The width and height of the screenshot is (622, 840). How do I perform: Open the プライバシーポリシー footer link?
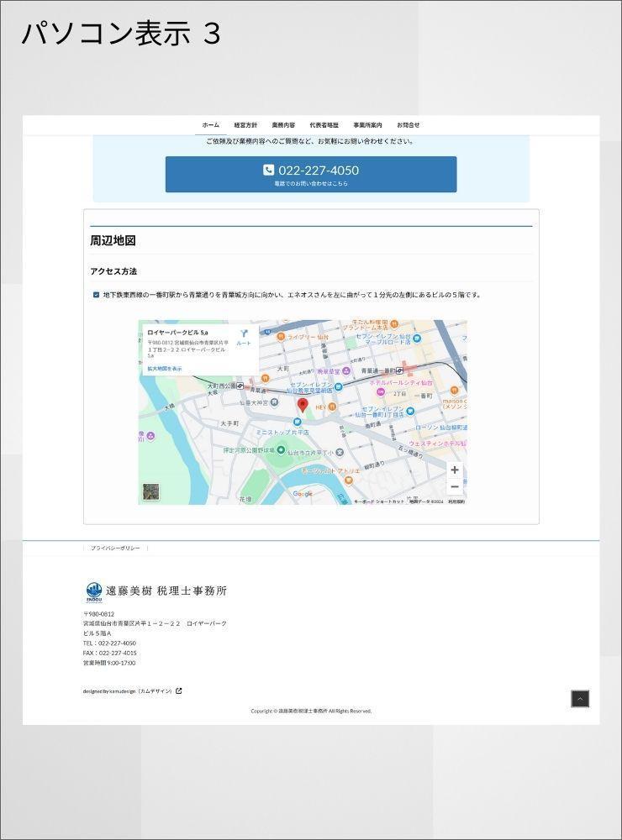[115, 548]
